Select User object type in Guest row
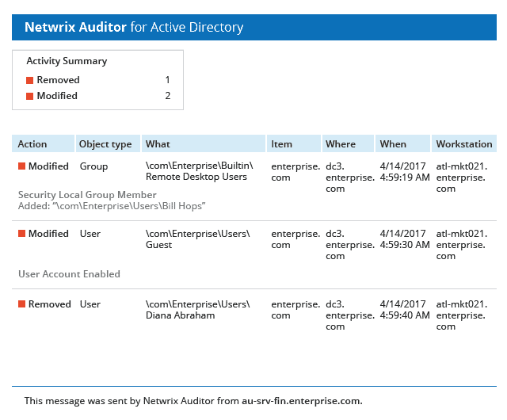 90,234
